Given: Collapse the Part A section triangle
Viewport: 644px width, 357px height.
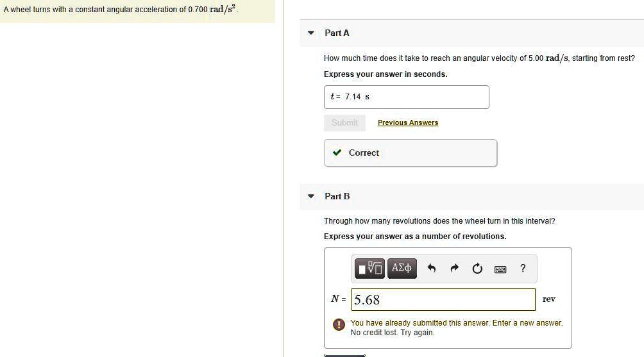Looking at the screenshot, I should click(x=311, y=33).
